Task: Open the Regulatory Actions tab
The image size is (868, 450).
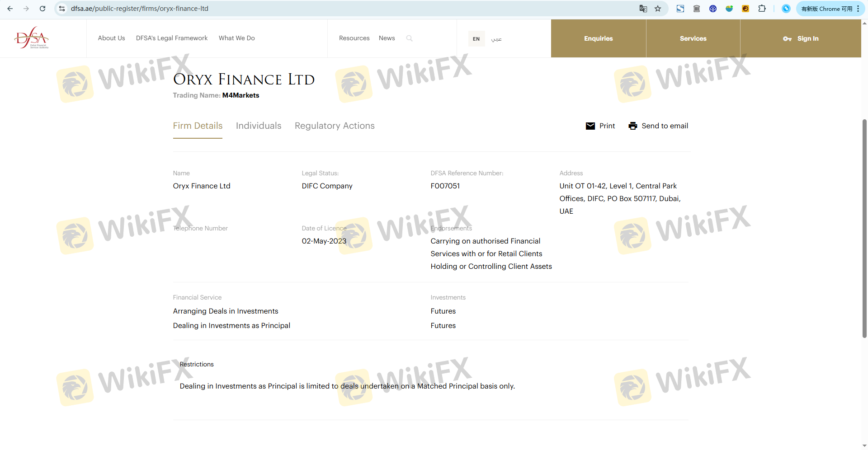Action: pos(335,126)
